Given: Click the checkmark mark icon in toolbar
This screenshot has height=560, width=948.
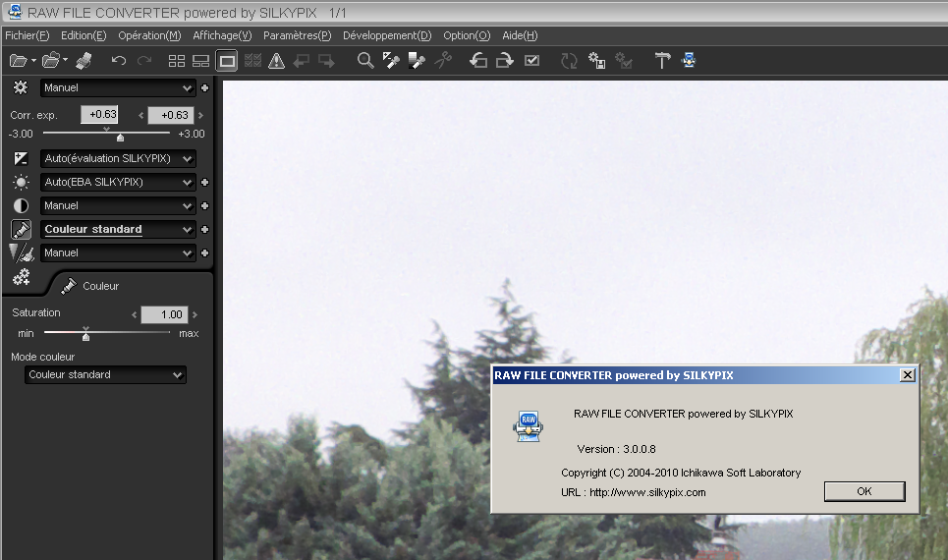Looking at the screenshot, I should [532, 61].
